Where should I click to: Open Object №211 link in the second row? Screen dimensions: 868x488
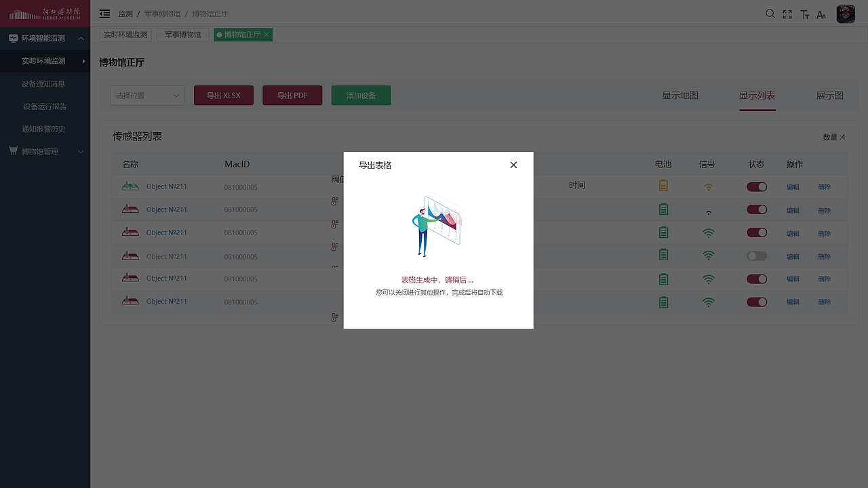click(166, 209)
